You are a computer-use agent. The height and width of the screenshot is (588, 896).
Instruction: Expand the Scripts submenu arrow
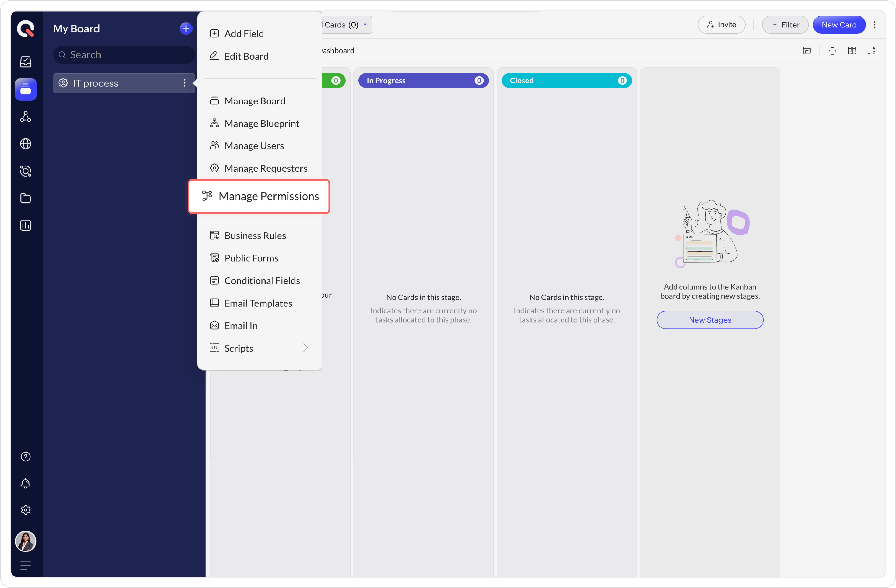[305, 348]
